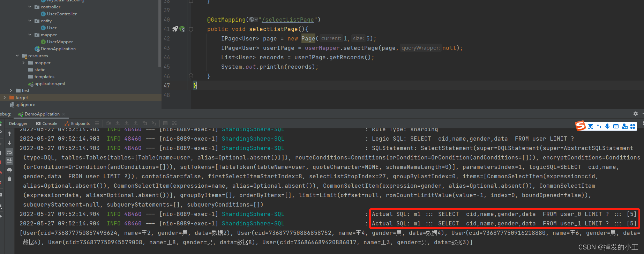
Task: Select the static folder
Action: (37, 69)
